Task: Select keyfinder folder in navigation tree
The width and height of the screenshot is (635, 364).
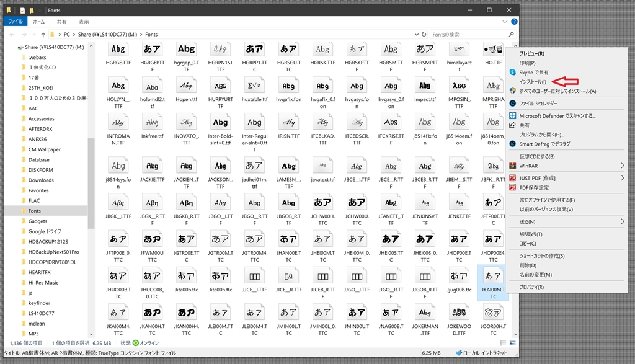Action: coord(39,303)
